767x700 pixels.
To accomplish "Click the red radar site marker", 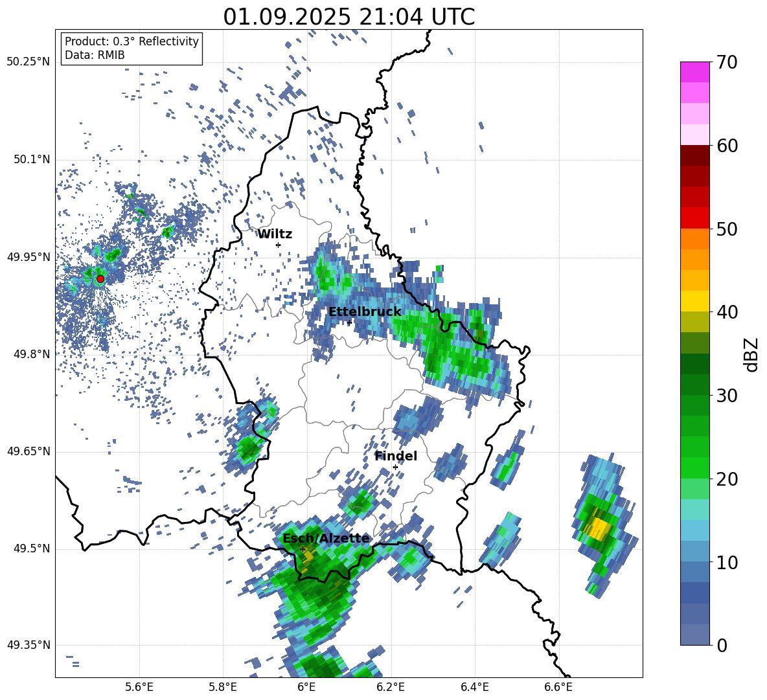I will 100,278.
